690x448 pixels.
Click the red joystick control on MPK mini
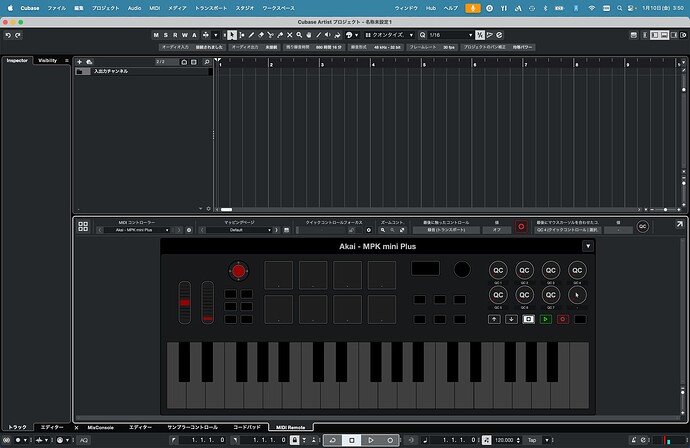click(239, 271)
